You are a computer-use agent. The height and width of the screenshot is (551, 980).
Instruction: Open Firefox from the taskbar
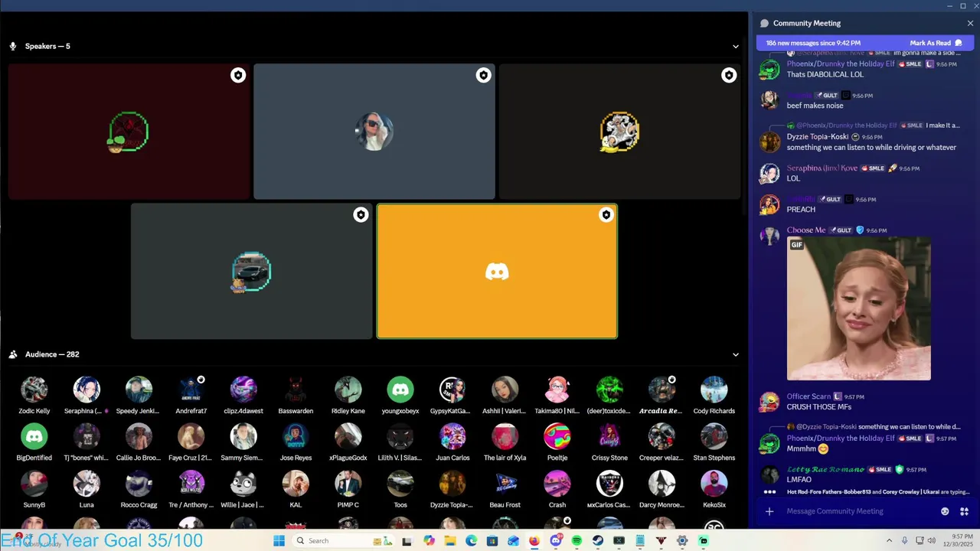534,540
